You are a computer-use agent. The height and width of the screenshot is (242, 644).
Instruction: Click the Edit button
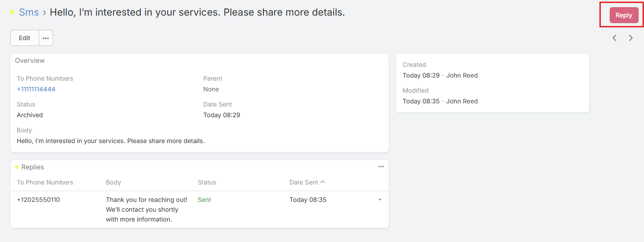click(x=25, y=38)
